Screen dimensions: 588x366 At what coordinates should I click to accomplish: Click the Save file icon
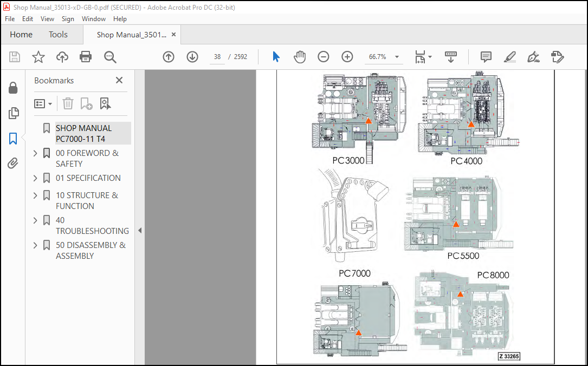coord(15,57)
